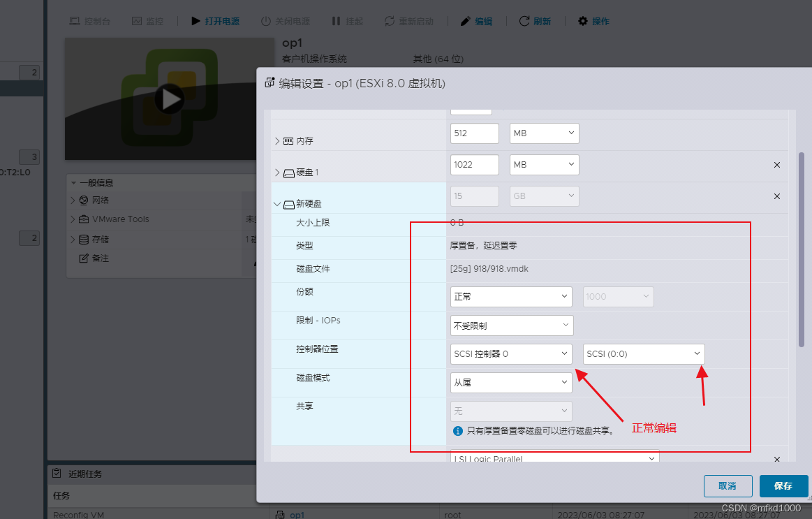This screenshot has height=519, width=812.
Task: Click the 任务 column header
Action: coord(61,496)
